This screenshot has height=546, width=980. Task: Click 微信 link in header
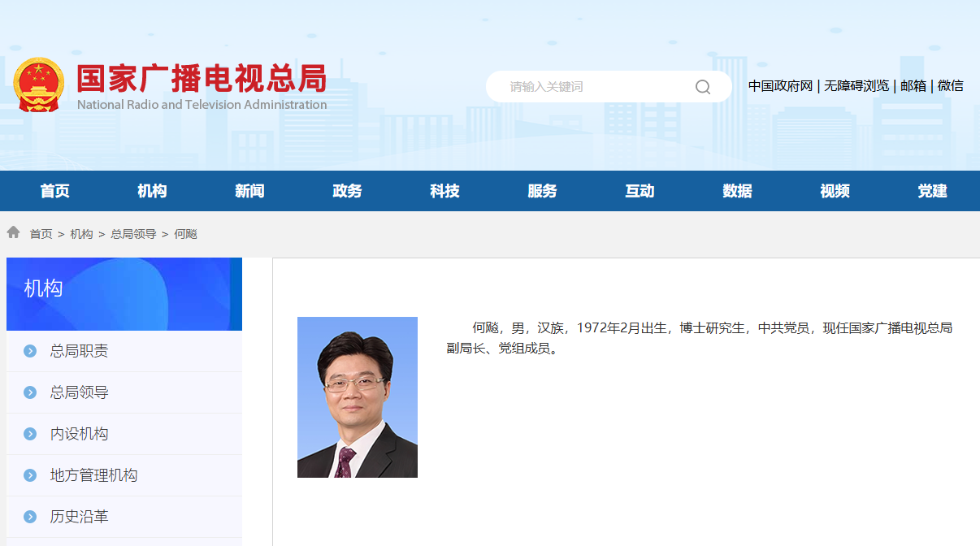tap(951, 86)
